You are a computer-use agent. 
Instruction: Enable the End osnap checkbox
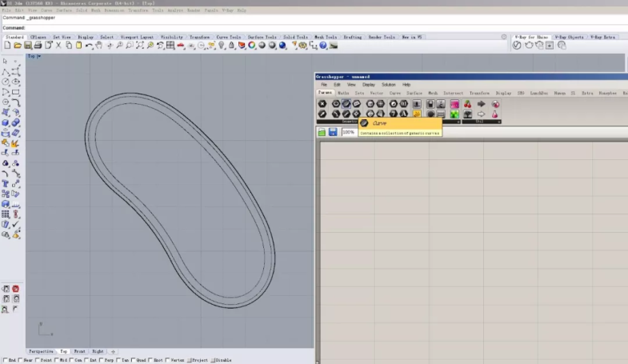(x=5, y=360)
